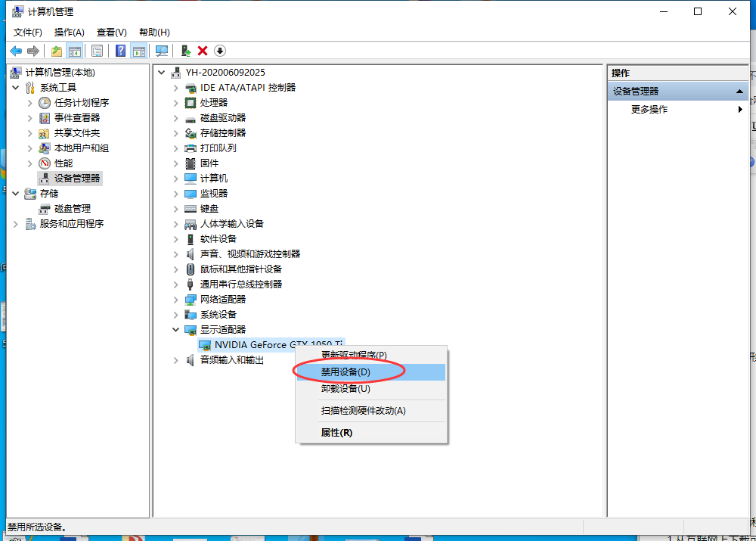Screen dimensions: 756x541
Task: Select 事件查看器 in the left tree
Action: pyautogui.click(x=76, y=118)
